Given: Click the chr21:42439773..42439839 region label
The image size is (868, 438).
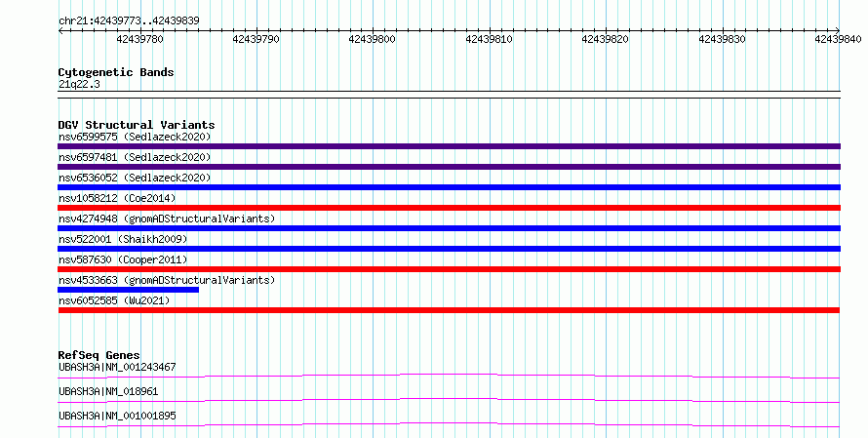Looking at the screenshot, I should point(129,20).
